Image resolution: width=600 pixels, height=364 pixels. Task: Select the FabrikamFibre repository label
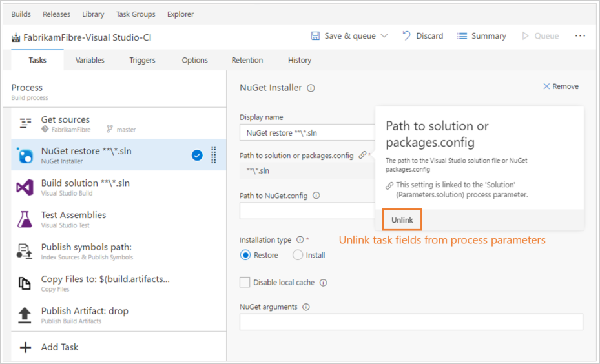[x=71, y=130]
